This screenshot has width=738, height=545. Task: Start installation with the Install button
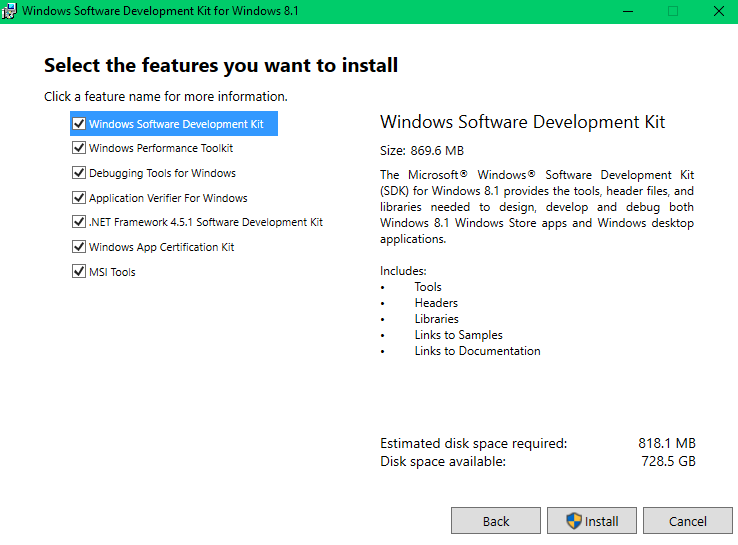tap(592, 521)
